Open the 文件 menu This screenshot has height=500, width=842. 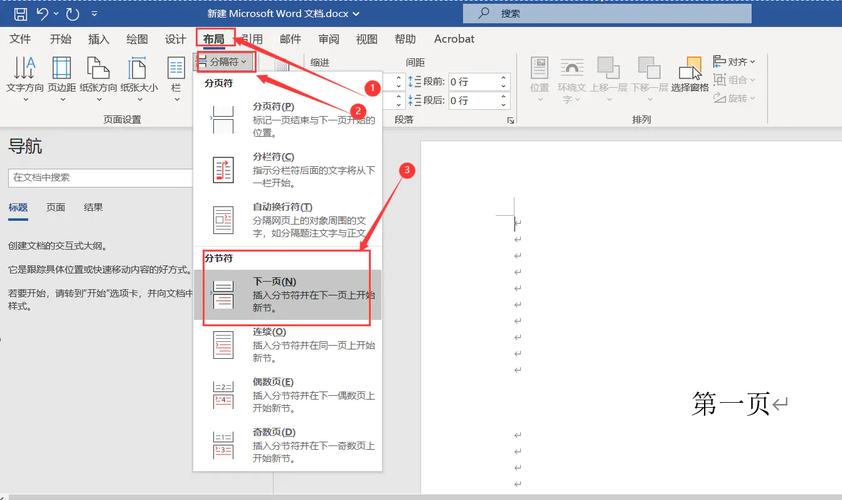(20, 39)
